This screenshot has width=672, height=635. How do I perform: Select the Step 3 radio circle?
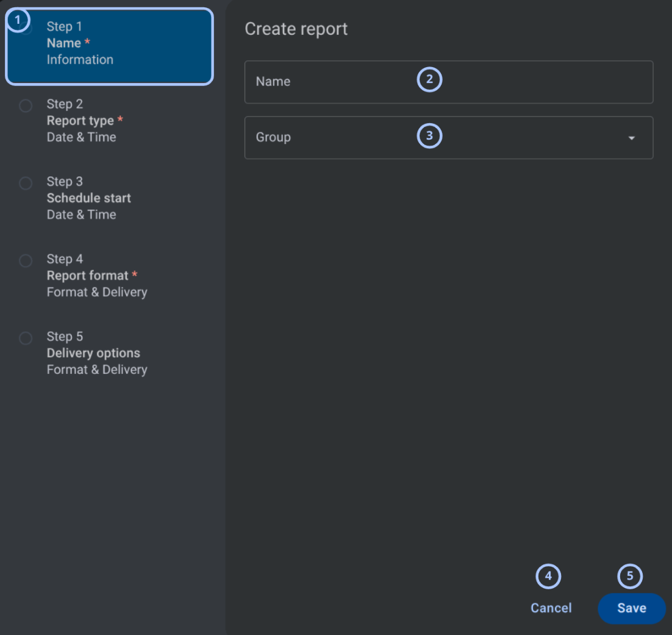[26, 183]
